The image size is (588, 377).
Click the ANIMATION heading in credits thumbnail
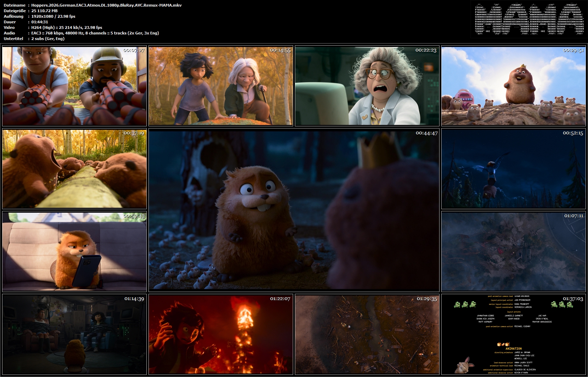pos(513,348)
